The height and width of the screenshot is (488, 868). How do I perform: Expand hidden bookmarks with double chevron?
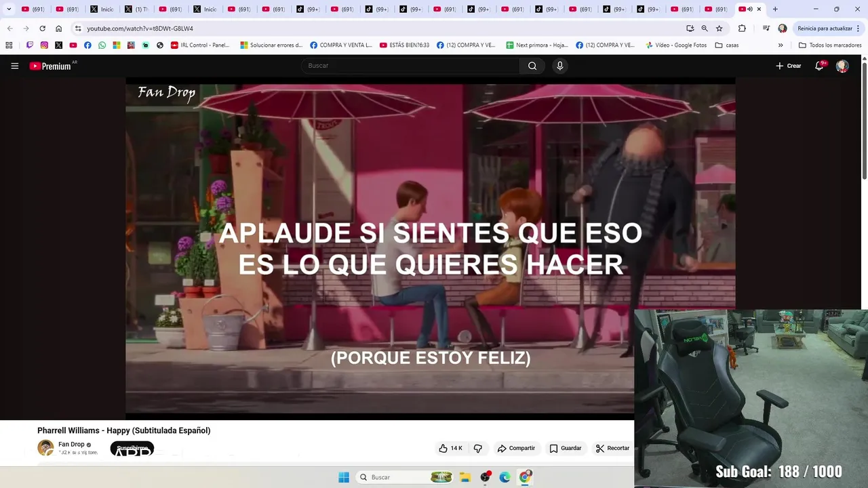point(781,45)
